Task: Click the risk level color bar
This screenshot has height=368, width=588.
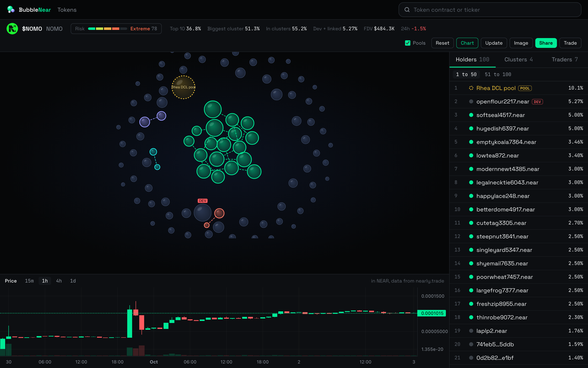Action: [107, 29]
